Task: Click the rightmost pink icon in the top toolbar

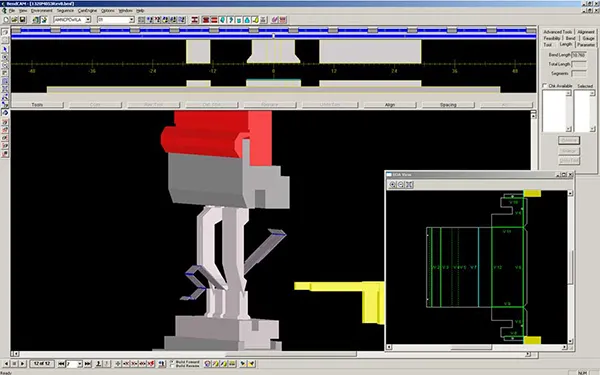Action: pyautogui.click(x=283, y=20)
